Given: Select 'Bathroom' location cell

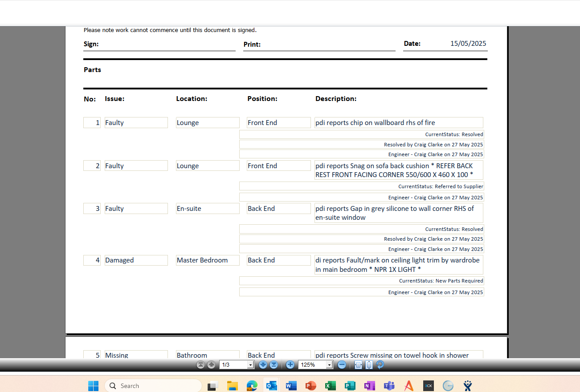Looking at the screenshot, I should coord(208,355).
